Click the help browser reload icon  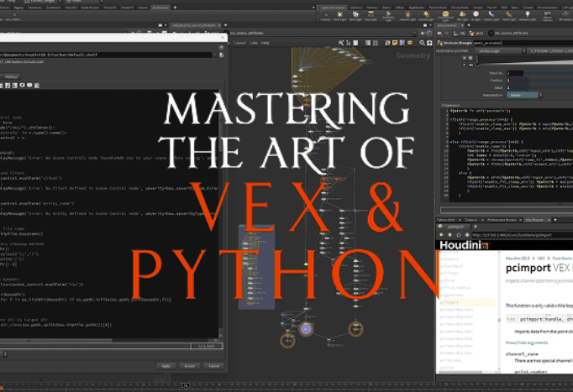tap(459, 235)
